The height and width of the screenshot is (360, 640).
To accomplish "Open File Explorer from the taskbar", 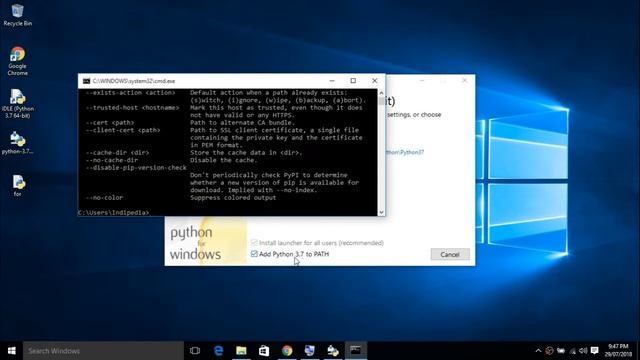I will click(x=241, y=351).
